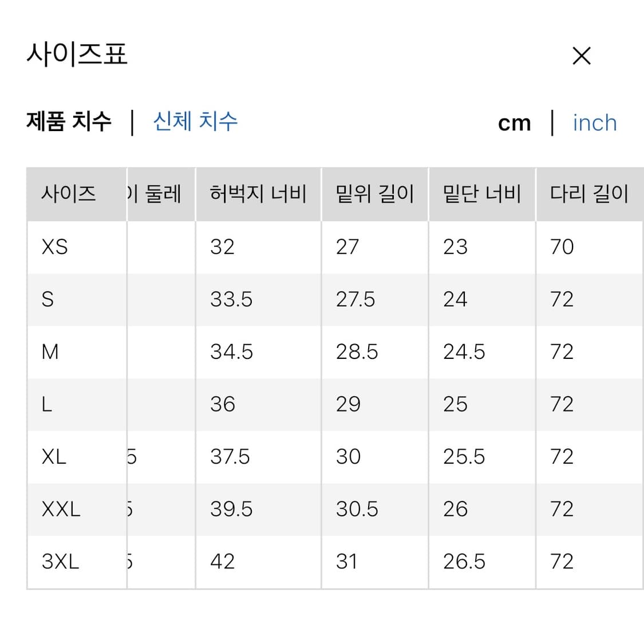Click the 사이즈표 title text

tap(77, 56)
